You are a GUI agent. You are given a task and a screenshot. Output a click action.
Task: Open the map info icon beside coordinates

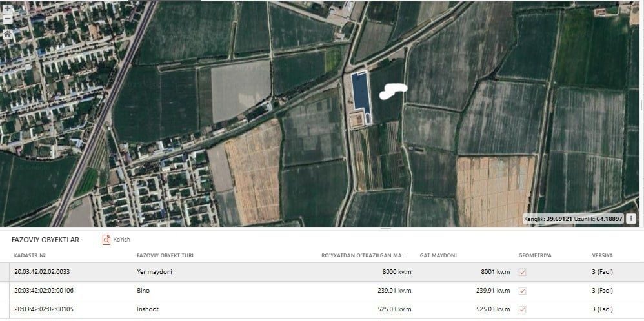631,219
